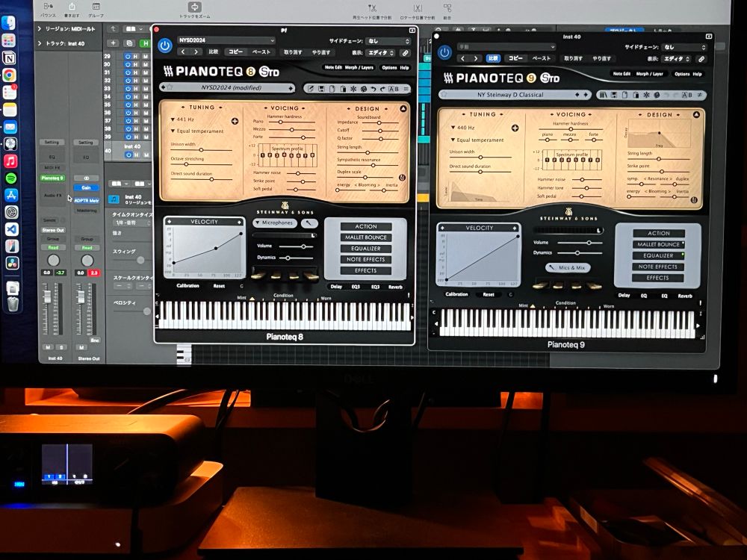Click the redo arrow icon in Pianoteq 8 toolbar
The image size is (747, 560).
tap(382, 89)
